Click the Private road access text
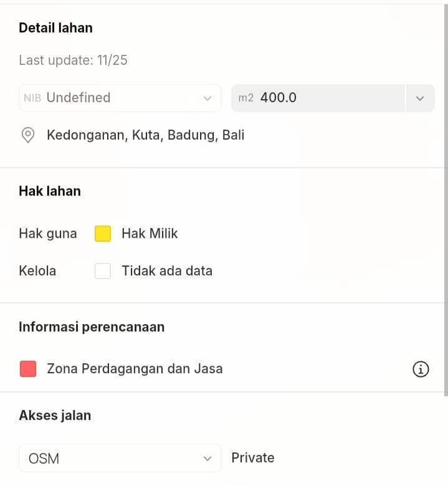448x486 pixels. [x=252, y=458]
